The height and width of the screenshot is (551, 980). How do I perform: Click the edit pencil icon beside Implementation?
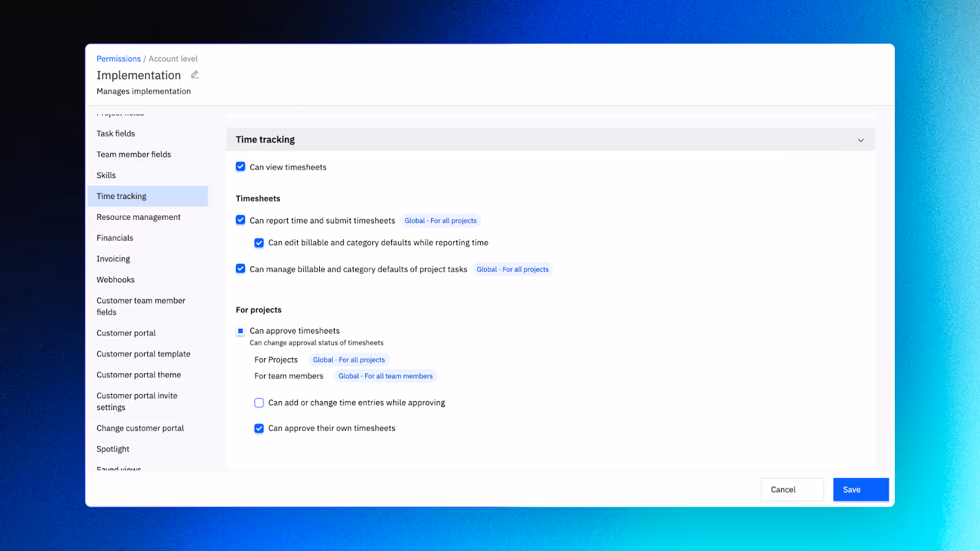(195, 75)
